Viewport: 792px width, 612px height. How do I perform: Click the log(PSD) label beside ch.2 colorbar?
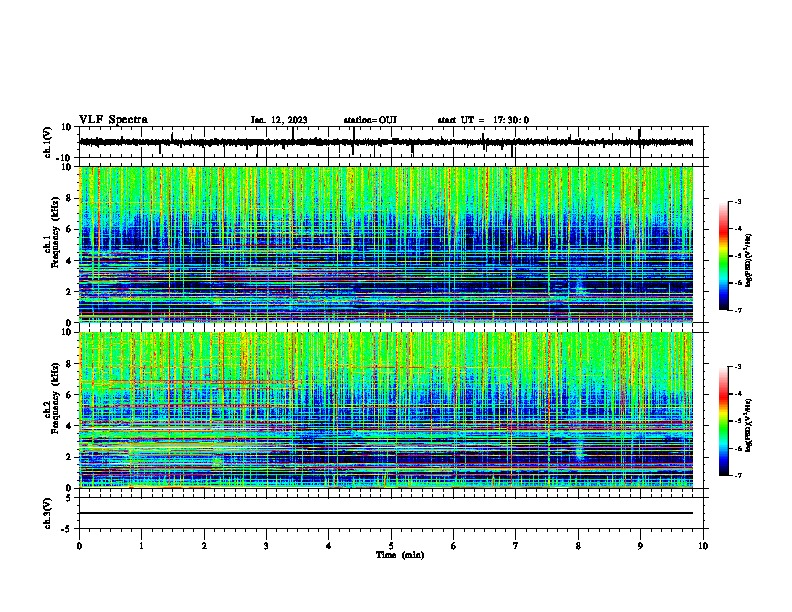(x=749, y=425)
